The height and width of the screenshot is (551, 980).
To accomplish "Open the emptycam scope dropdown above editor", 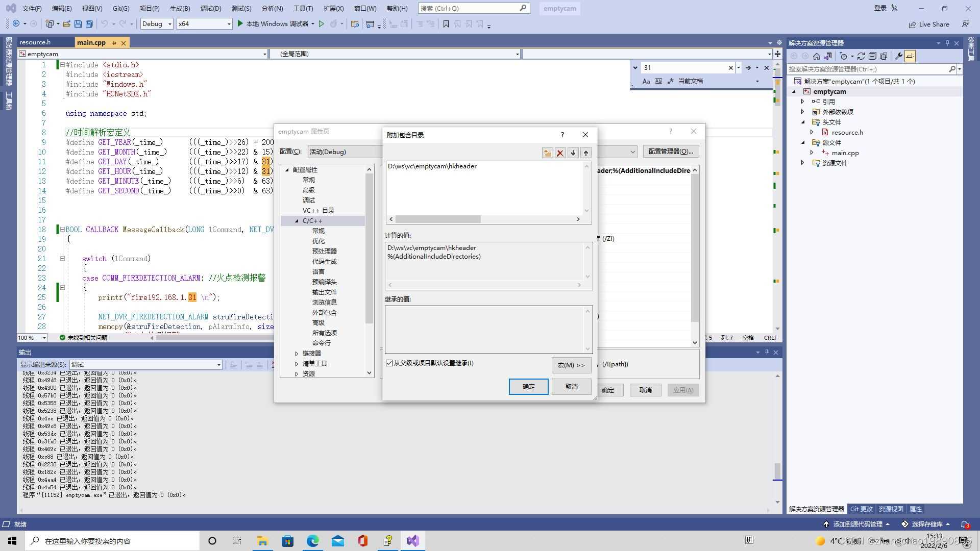I will pyautogui.click(x=142, y=54).
